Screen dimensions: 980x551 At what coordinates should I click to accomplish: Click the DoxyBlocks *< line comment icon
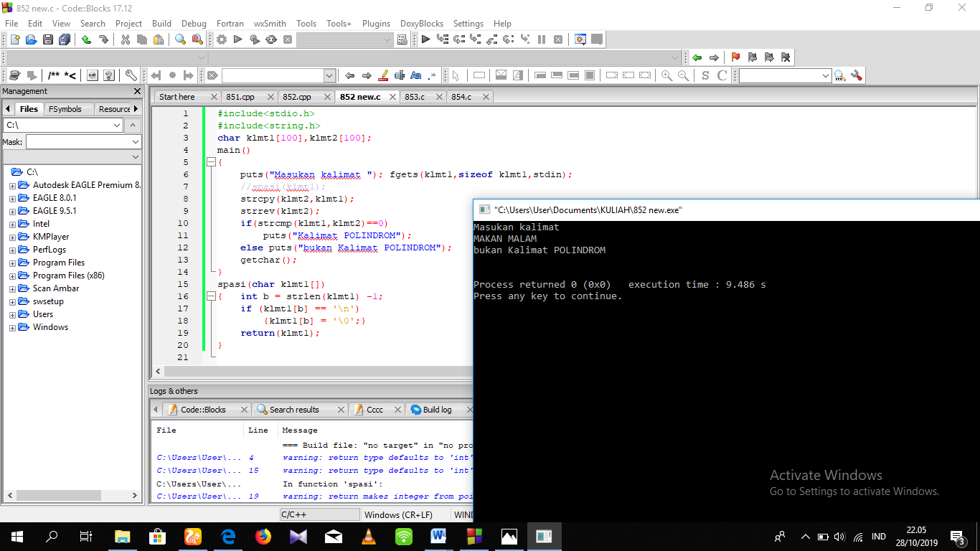click(70, 75)
